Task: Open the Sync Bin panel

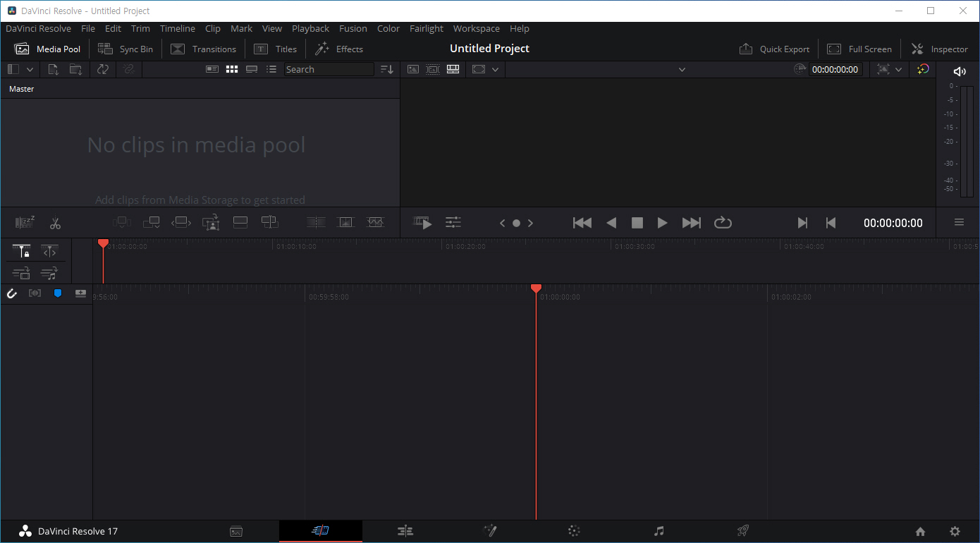Action: click(x=125, y=49)
